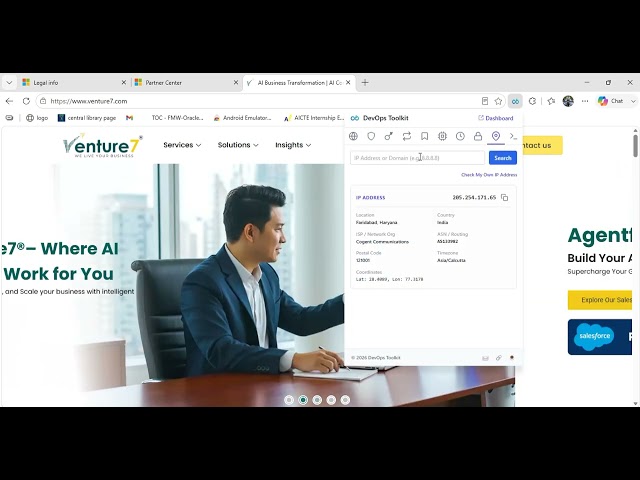This screenshot has height=480, width=640.
Task: Click the Explore Our Sales button
Action: pos(600,300)
